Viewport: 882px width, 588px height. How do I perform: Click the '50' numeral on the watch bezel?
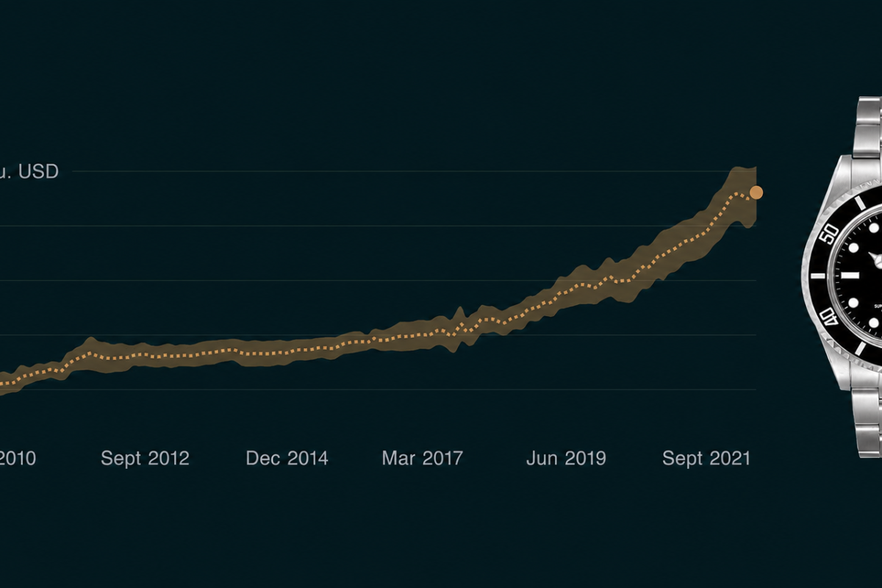[831, 234]
